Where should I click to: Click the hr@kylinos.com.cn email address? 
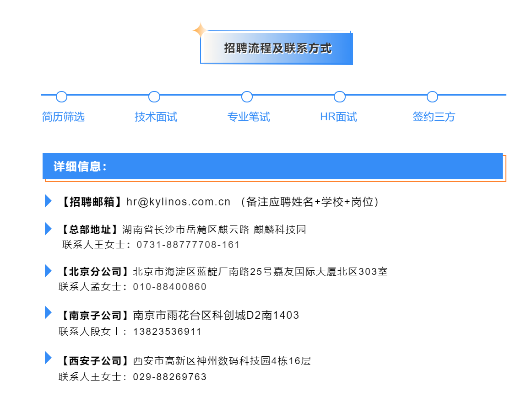pyautogui.click(x=179, y=202)
